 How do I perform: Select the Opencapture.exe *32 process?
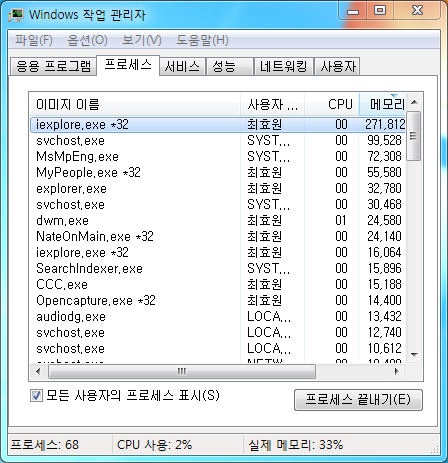click(x=218, y=300)
